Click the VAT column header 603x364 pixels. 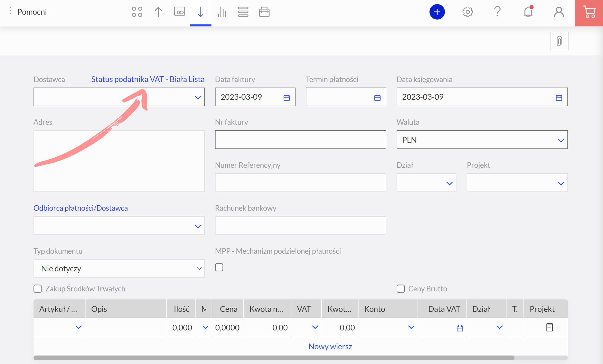coord(306,309)
